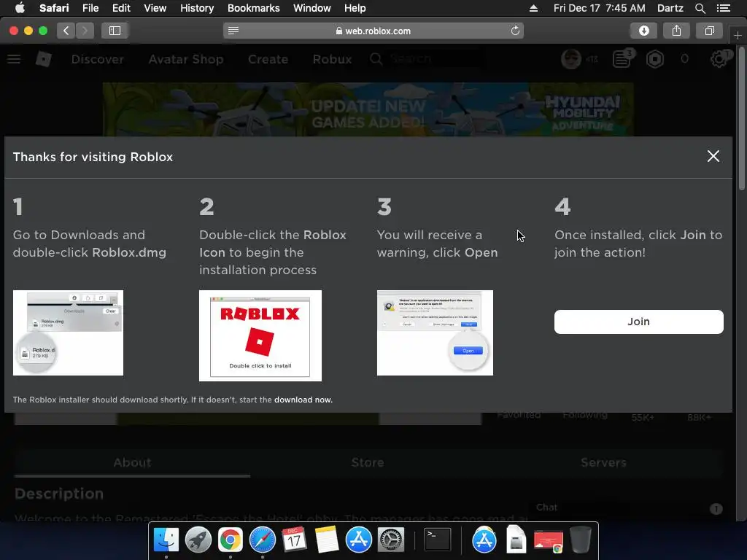Open Notification Center list icon
This screenshot has height=560, width=747.
[723, 8]
